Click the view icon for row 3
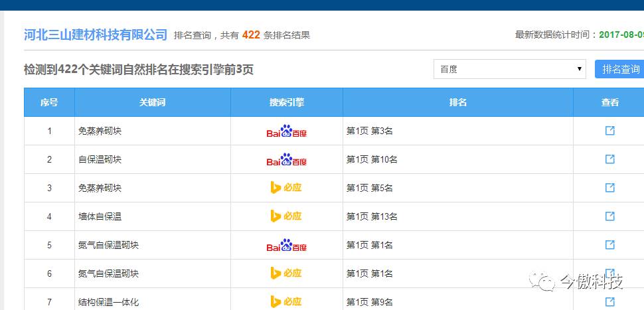Viewport: 644px width, 310px height. pyautogui.click(x=609, y=188)
